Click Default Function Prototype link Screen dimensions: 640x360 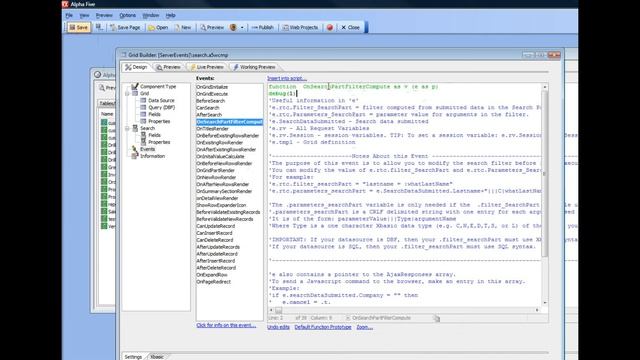click(322, 327)
